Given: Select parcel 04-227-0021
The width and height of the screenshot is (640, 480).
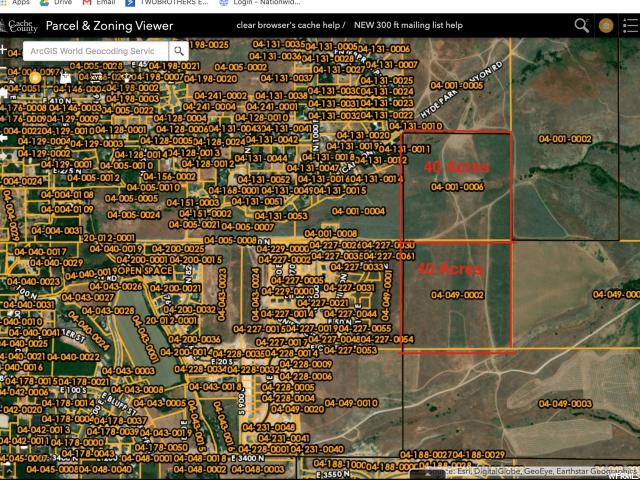Looking at the screenshot, I should pos(322,303).
